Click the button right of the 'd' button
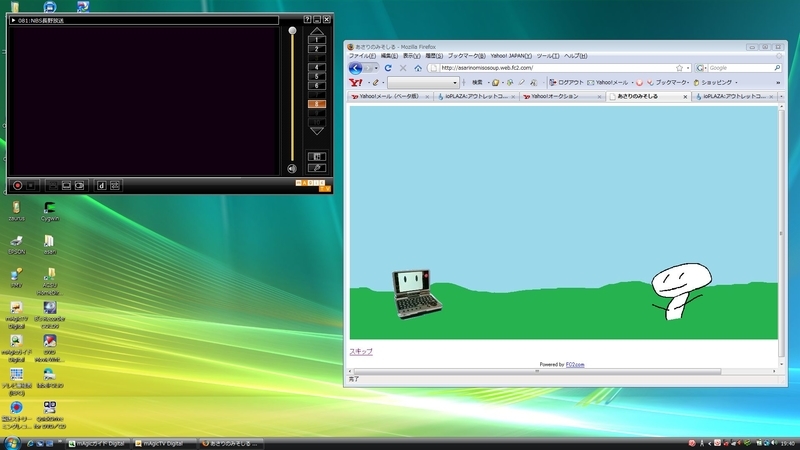This screenshot has height=450, width=800. click(x=115, y=186)
